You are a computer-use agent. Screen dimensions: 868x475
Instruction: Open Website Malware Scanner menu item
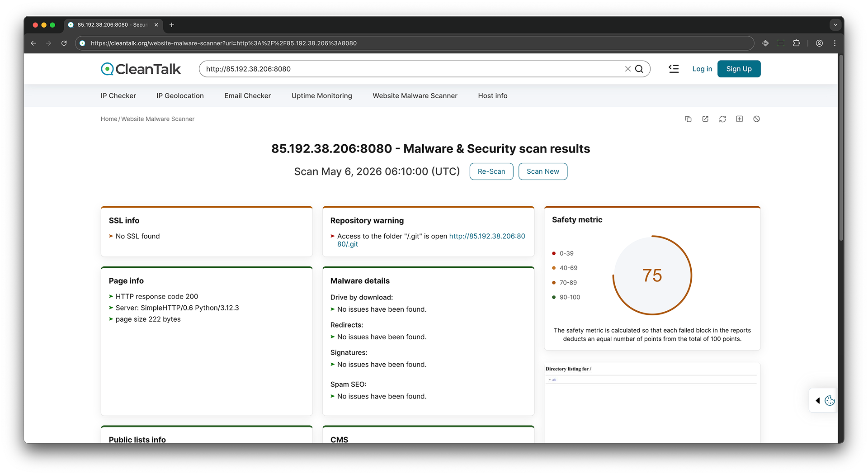(x=415, y=95)
